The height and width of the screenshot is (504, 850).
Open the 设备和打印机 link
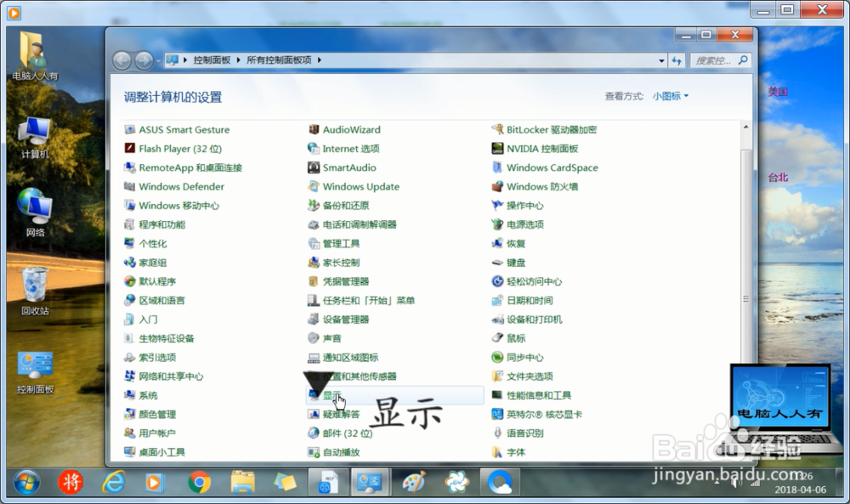tap(535, 320)
